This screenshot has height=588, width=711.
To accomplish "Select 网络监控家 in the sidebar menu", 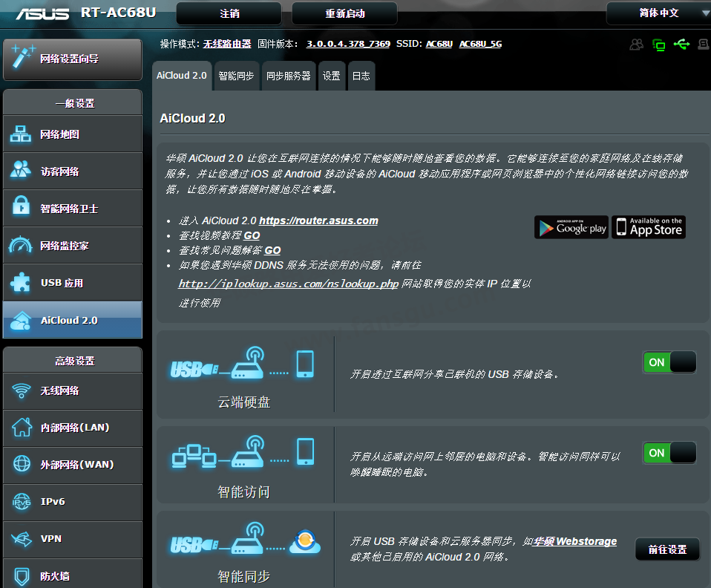I will pos(73,246).
